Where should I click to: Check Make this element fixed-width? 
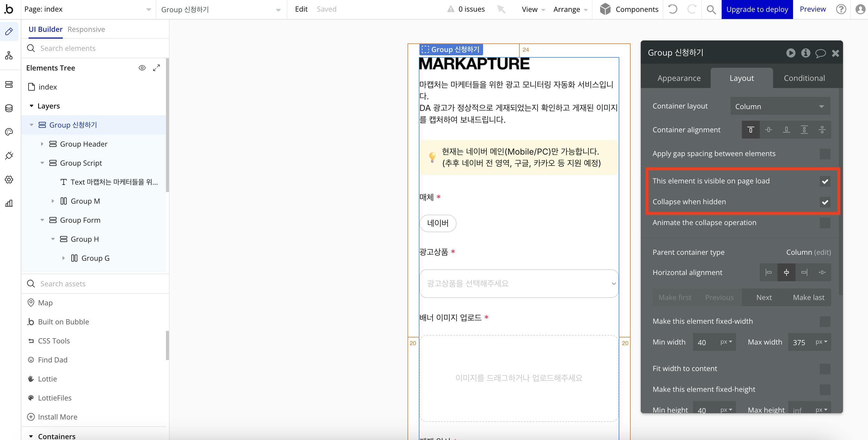[825, 321]
